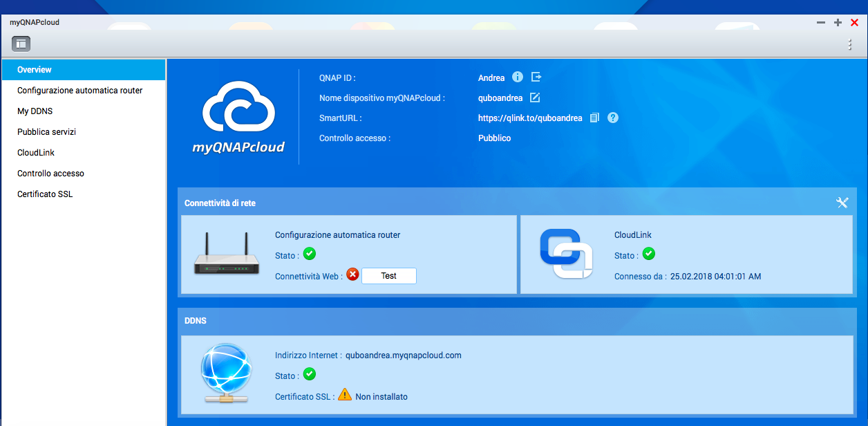Click the QNAP ID info icon
Image resolution: width=868 pixels, height=426 pixels.
click(517, 77)
